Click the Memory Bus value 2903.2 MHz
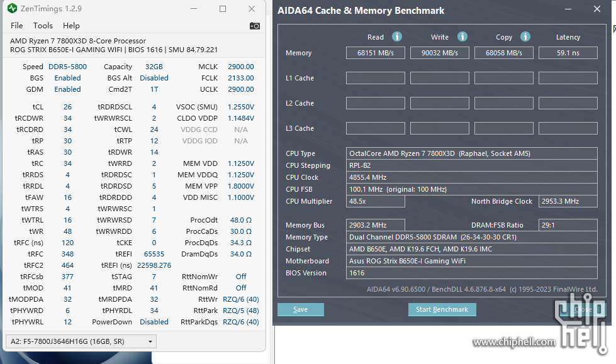 tap(376, 225)
